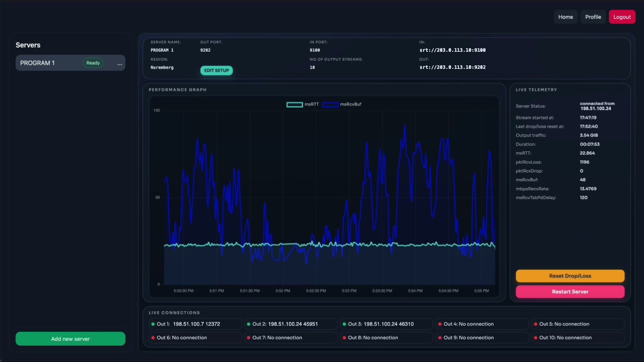Image resolution: width=644 pixels, height=362 pixels.
Task: Click the in port value 9100
Action: pyautogui.click(x=315, y=50)
